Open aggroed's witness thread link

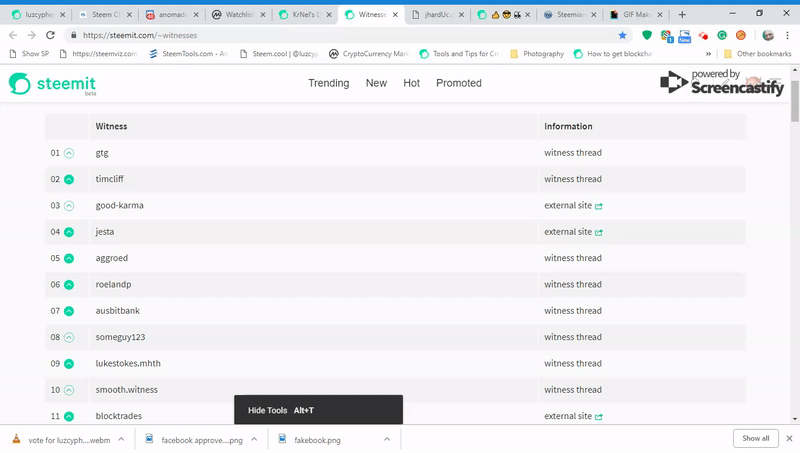[x=572, y=258]
